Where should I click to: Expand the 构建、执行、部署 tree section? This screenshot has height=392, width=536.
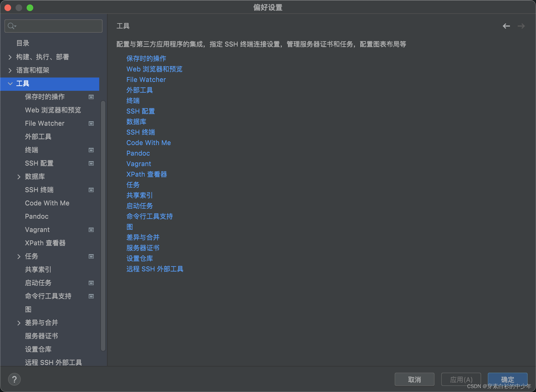coord(10,57)
